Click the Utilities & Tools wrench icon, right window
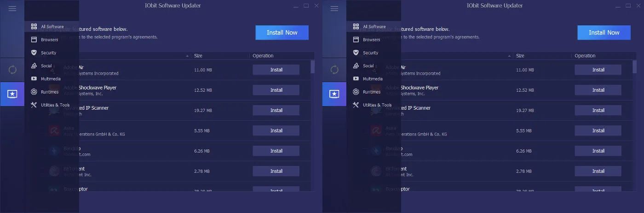644x213 pixels. 356,105
